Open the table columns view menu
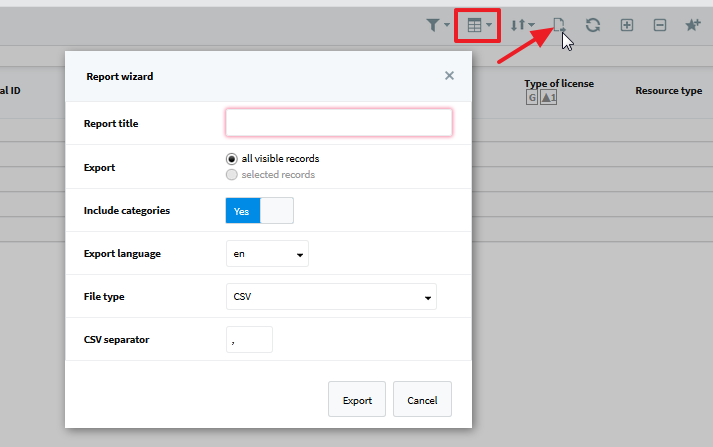Screen dimensions: 713x447 (x=479, y=25)
